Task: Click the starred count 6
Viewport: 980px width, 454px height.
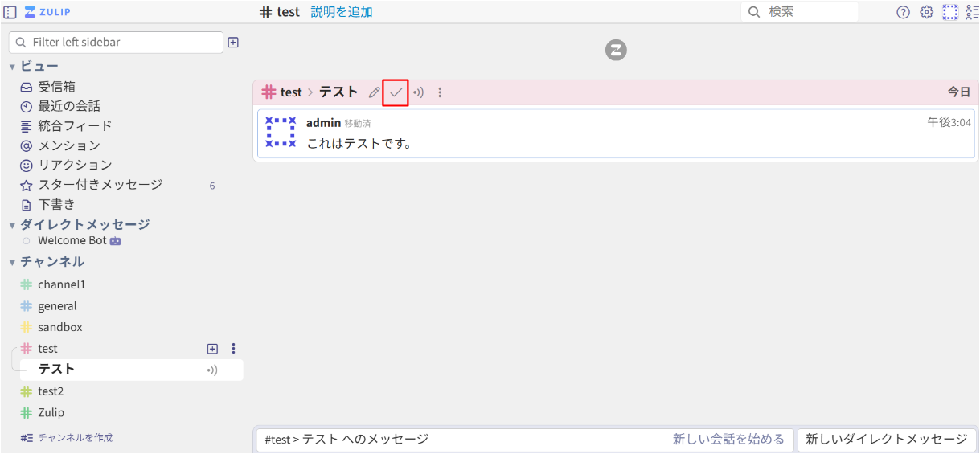Action: (x=212, y=186)
